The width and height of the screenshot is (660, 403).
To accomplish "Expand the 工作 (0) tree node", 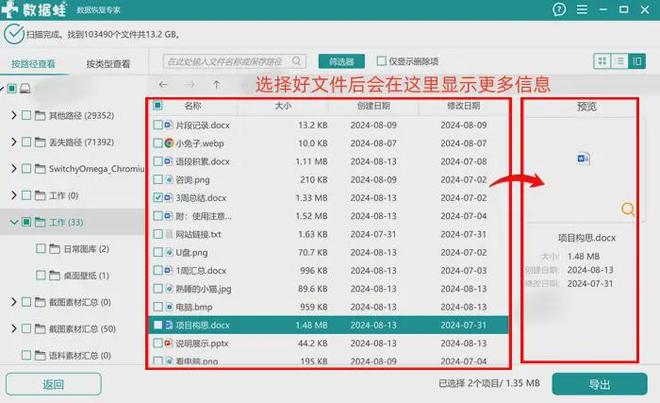I will (x=13, y=195).
